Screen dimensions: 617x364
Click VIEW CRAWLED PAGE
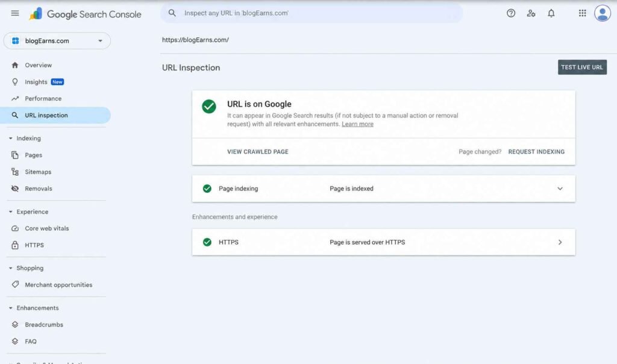(258, 152)
